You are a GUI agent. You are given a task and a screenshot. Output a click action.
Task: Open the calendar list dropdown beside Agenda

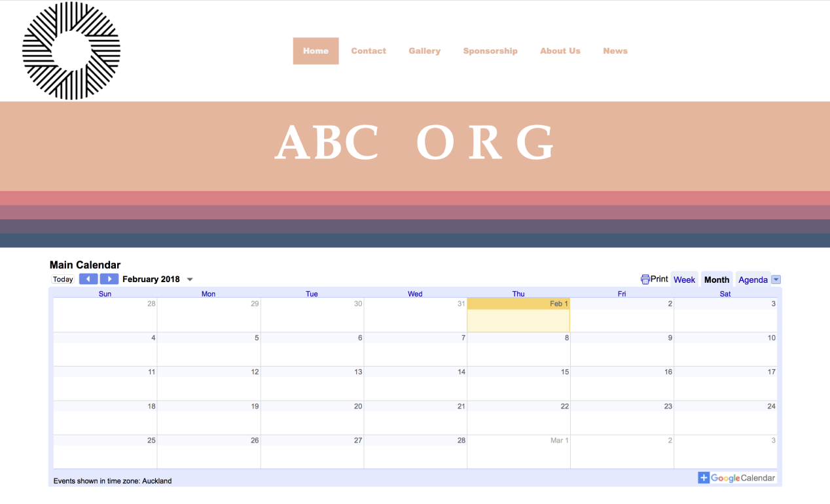tap(776, 279)
